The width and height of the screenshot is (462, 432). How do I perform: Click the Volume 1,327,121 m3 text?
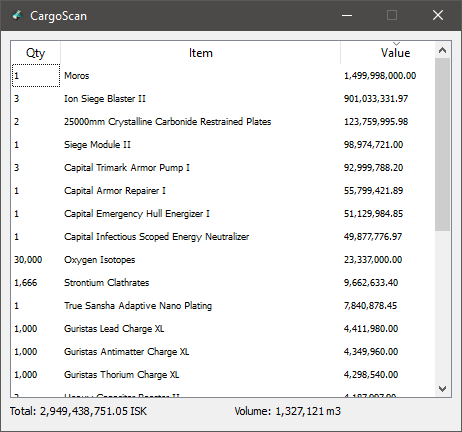(x=288, y=411)
